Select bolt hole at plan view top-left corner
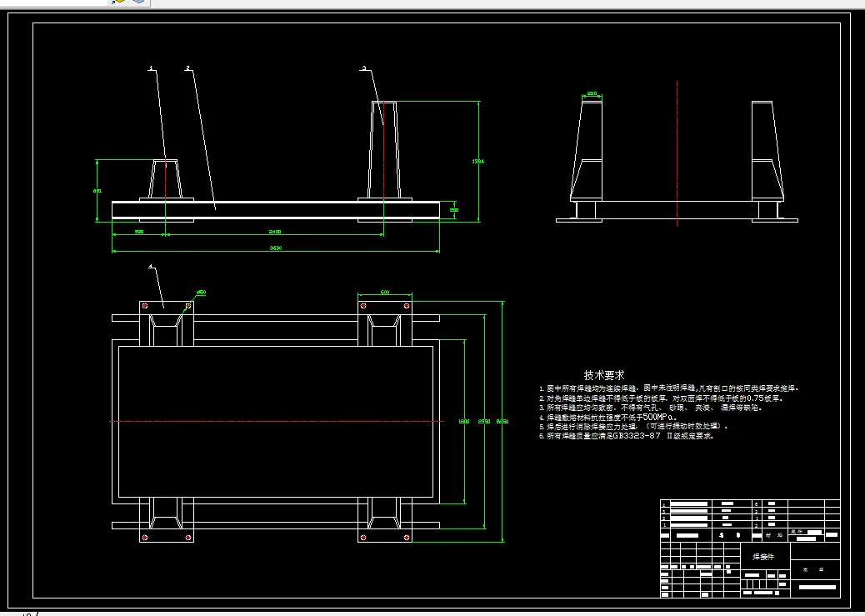This screenshot has width=865, height=616. 145,305
